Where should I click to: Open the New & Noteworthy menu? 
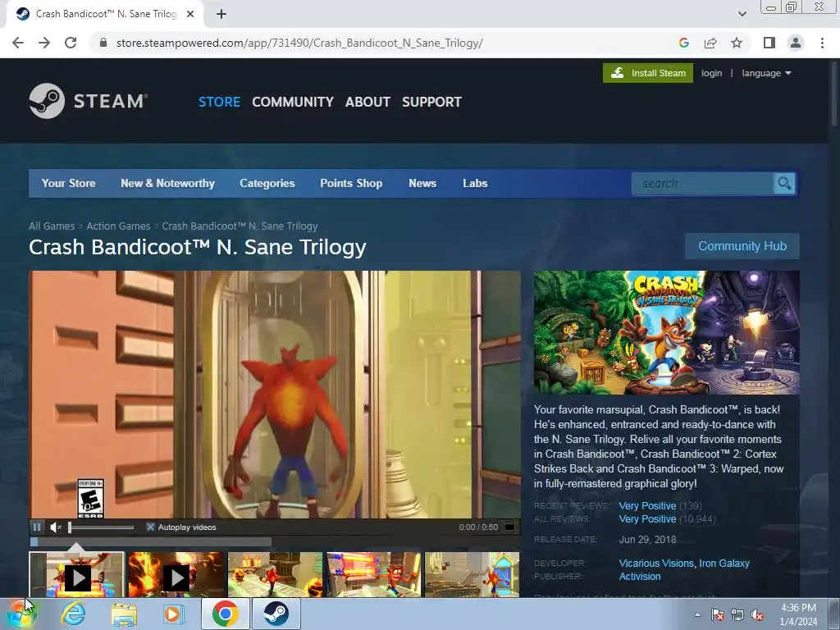[167, 183]
